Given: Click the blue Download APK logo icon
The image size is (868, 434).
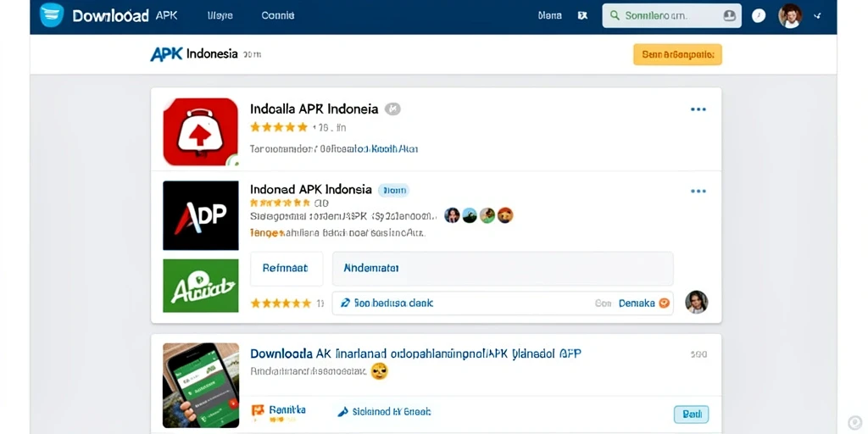Looking at the screenshot, I should pyautogui.click(x=52, y=15).
